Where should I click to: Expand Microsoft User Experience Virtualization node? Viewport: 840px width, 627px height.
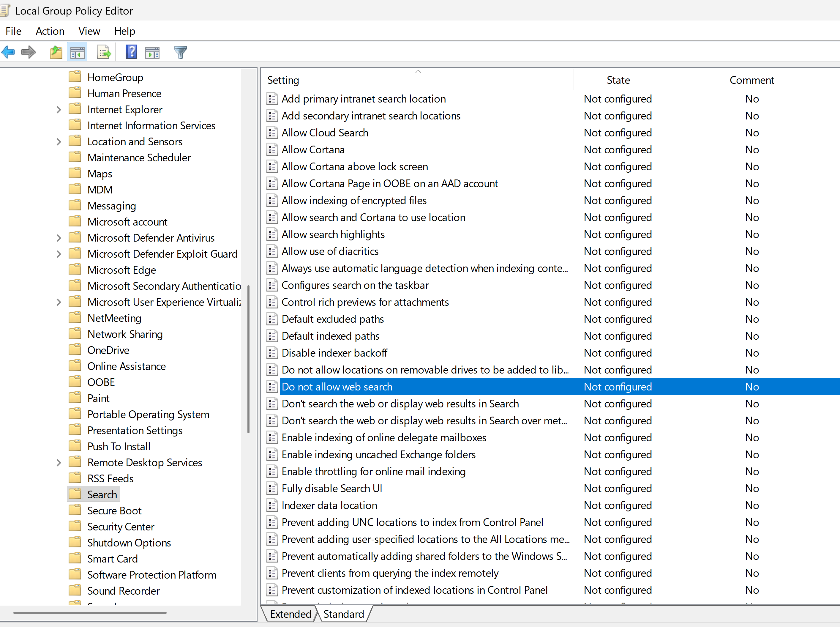pos(59,302)
